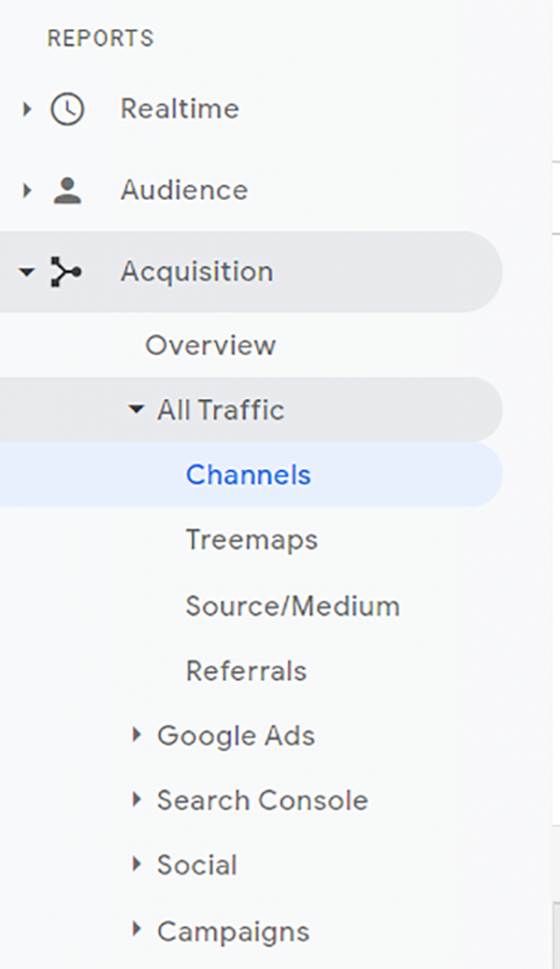The height and width of the screenshot is (969, 560).
Task: Expand the Google Ads arrow
Action: click(137, 734)
